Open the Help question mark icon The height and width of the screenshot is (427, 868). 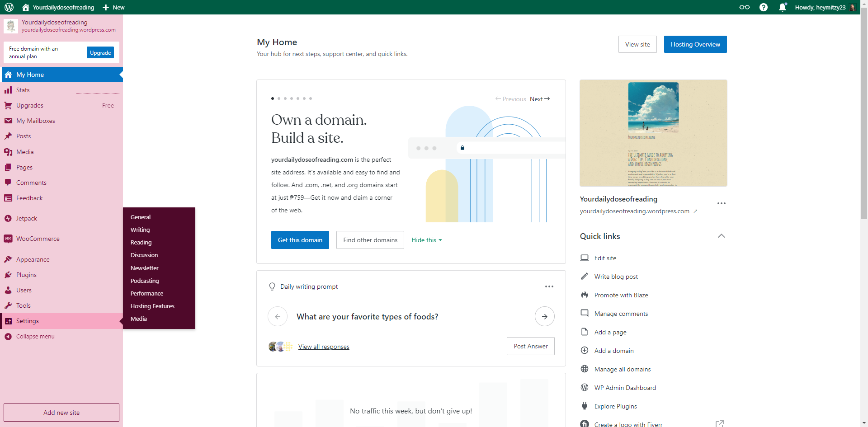coord(764,7)
